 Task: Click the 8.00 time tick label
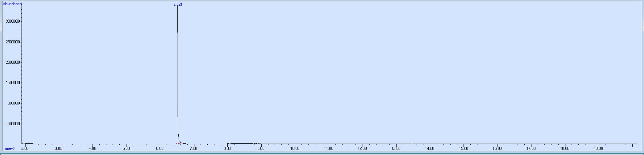227,148
